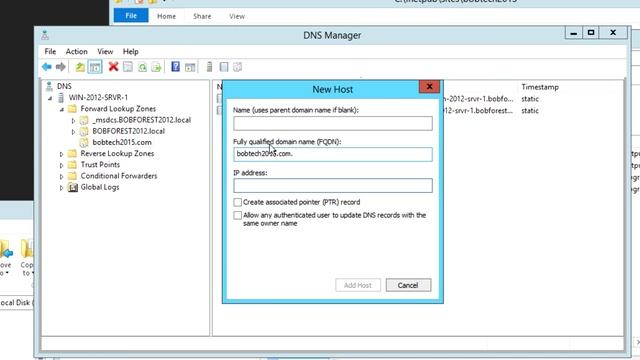
Task: Click the last grayed toolbar icon
Action: (x=237, y=67)
